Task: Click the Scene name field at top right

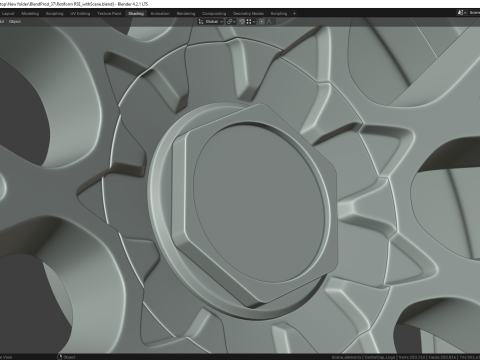Action: 474,13
